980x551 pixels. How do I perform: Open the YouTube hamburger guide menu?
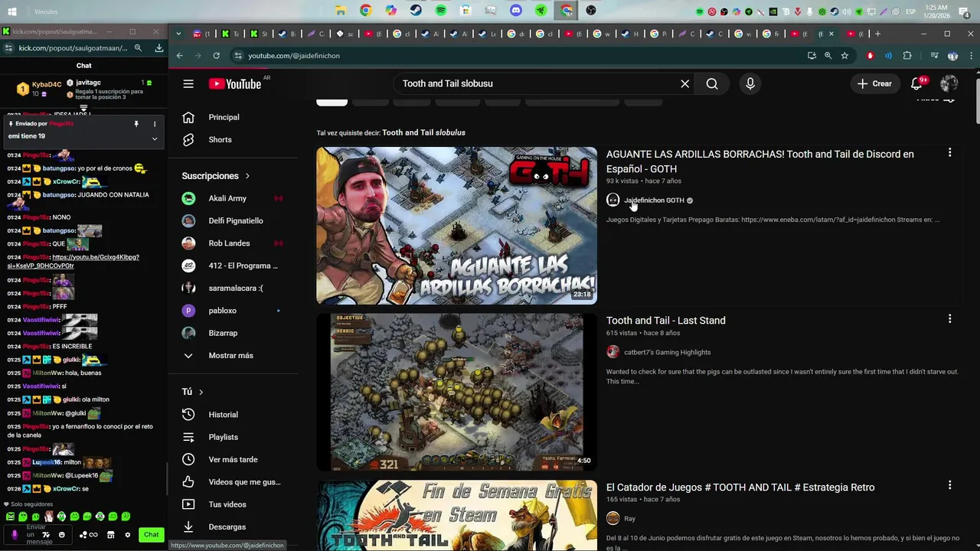pyautogui.click(x=188, y=83)
